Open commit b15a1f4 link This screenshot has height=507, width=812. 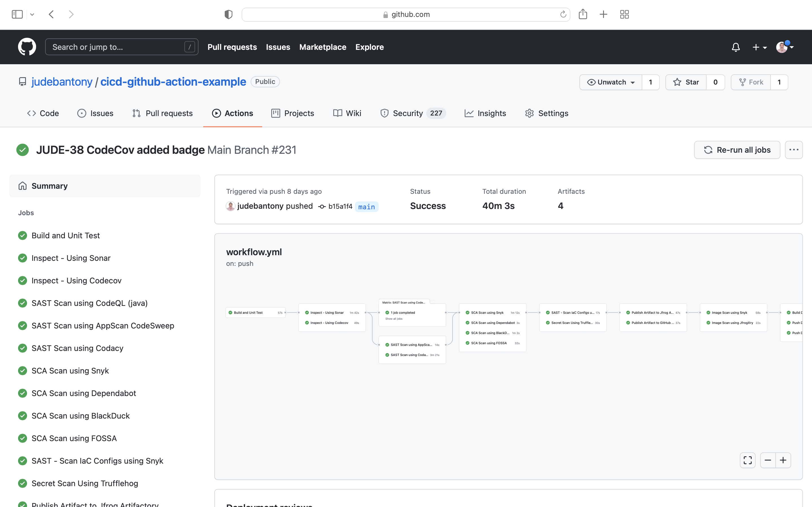pyautogui.click(x=340, y=206)
